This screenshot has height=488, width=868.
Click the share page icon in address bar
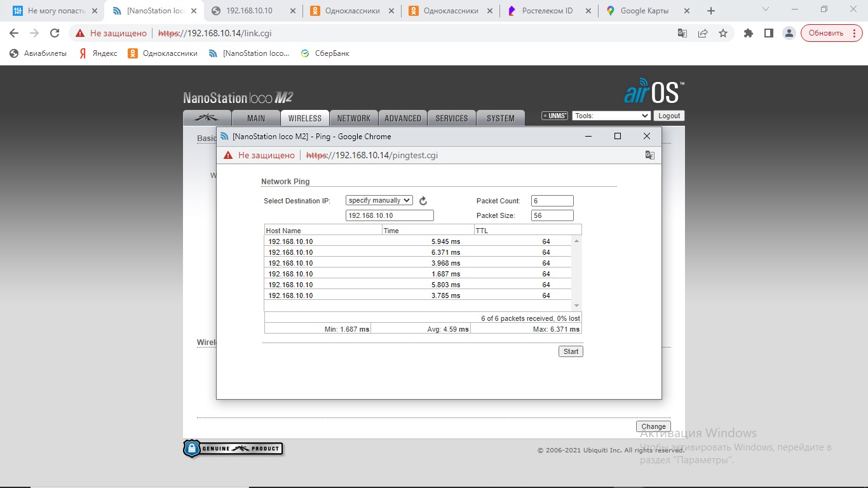pos(703,33)
